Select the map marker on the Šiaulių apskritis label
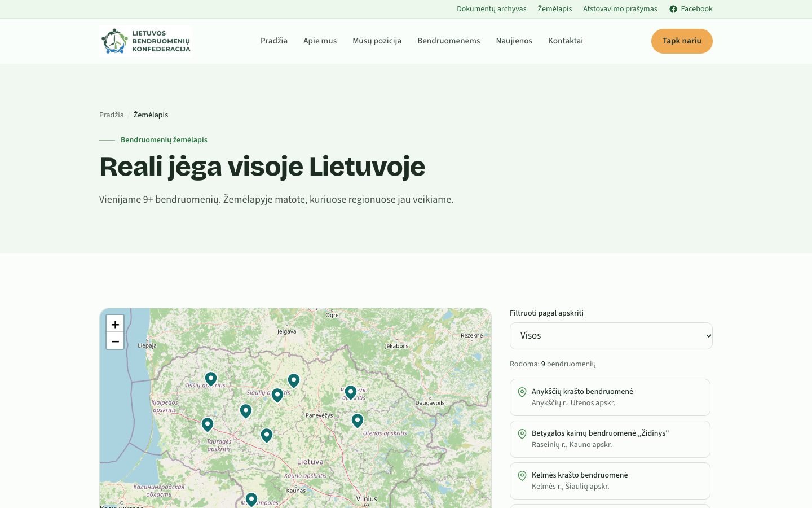The image size is (812, 508). (x=277, y=395)
